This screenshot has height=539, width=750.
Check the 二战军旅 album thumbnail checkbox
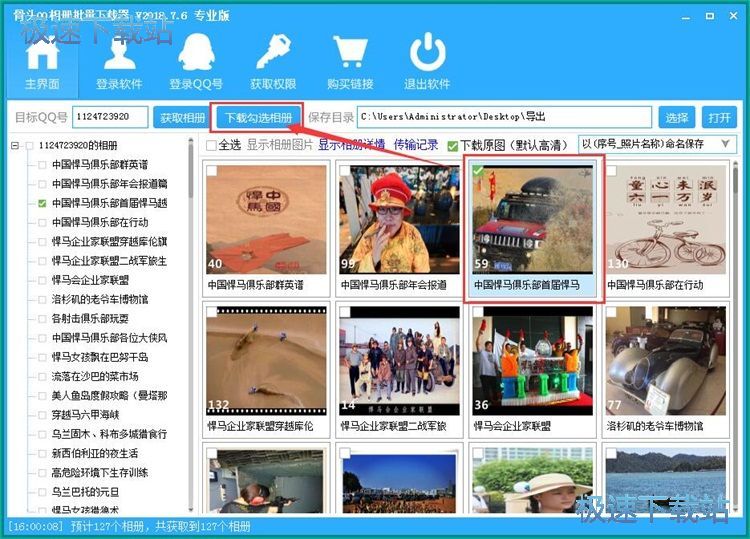pyautogui.click(x=344, y=312)
